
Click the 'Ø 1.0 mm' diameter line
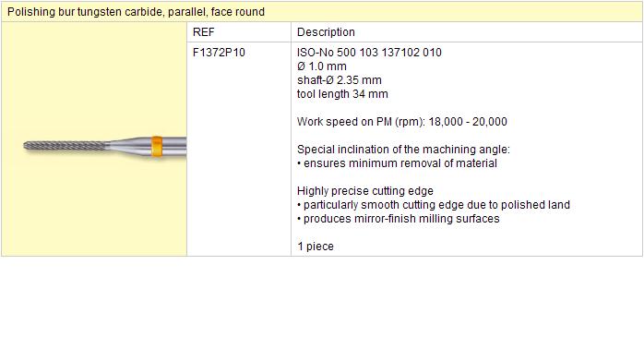pos(322,66)
